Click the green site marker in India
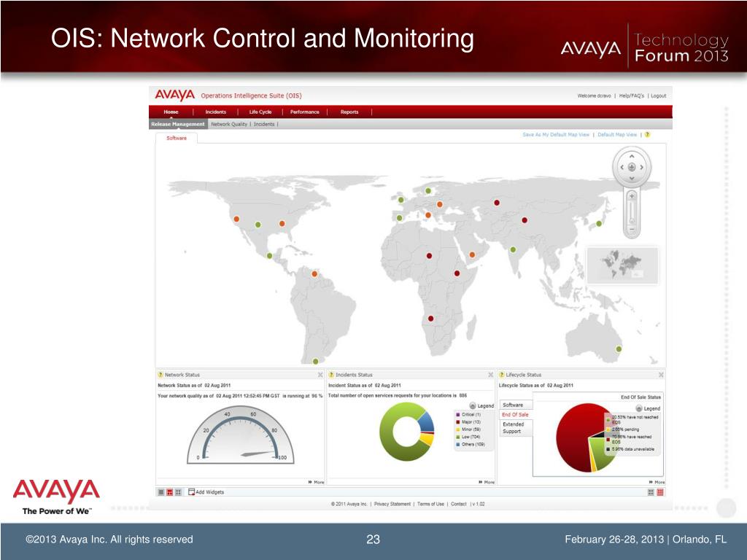Image resolution: width=747 pixels, height=560 pixels. [513, 249]
